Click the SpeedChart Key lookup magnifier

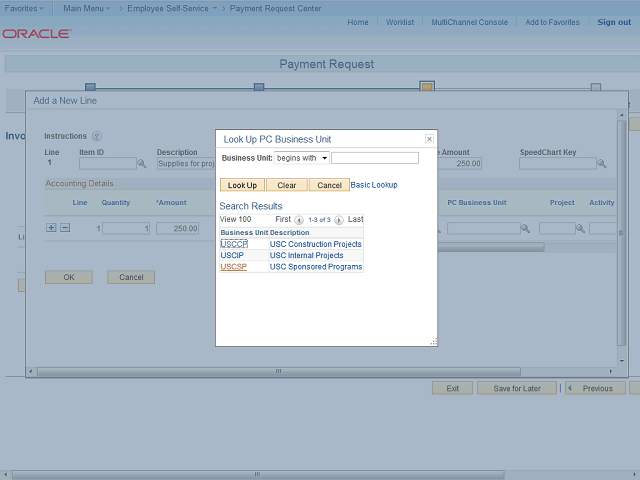(601, 163)
